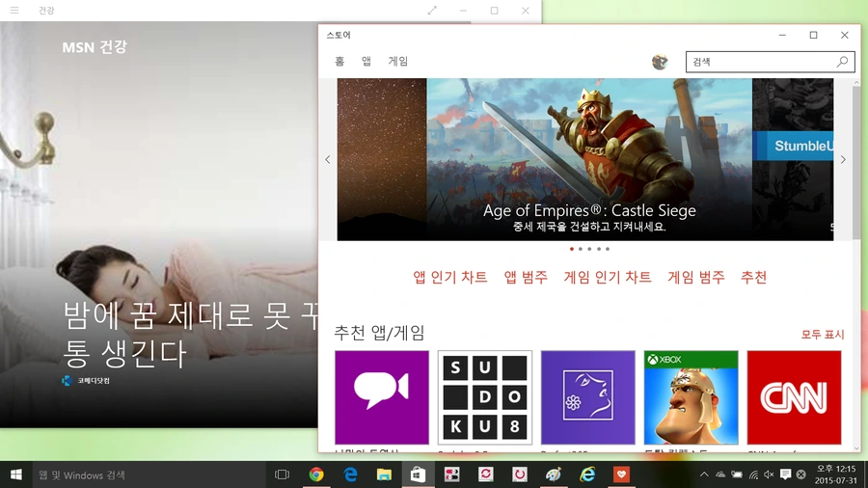Viewport: 868px width, 488px height.
Task: Click the expand arrows icon in the 건강 title bar
Action: tap(432, 10)
